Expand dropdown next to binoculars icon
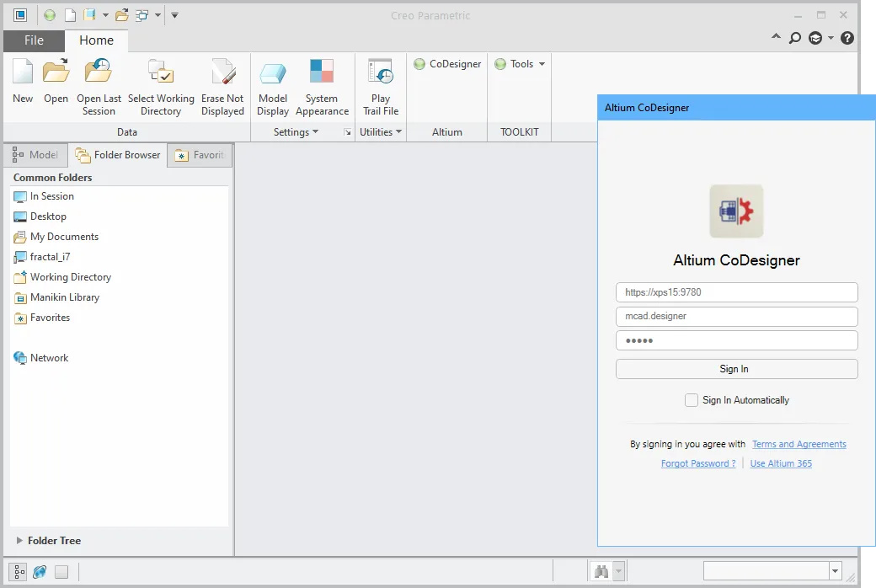Viewport: 876px width, 588px height. [x=618, y=571]
